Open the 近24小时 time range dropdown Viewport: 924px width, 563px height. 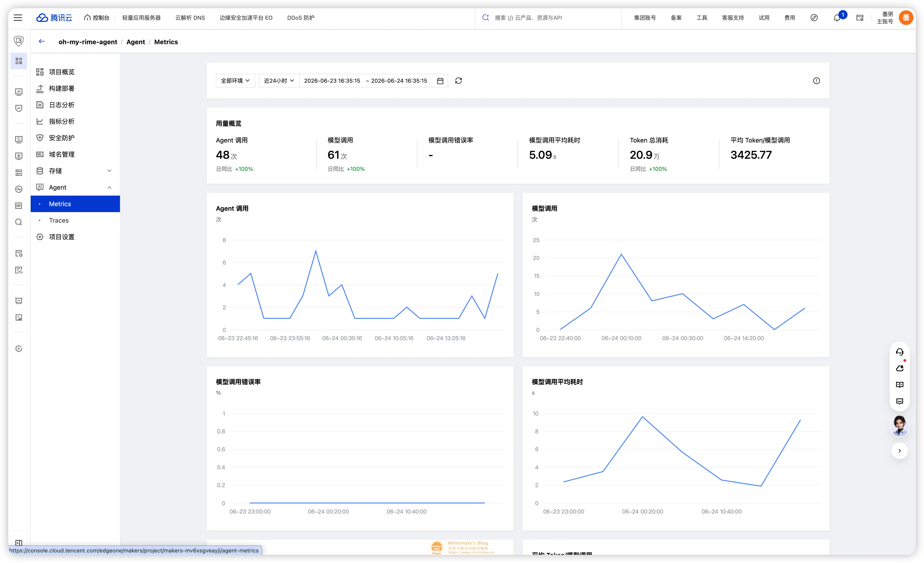point(279,81)
